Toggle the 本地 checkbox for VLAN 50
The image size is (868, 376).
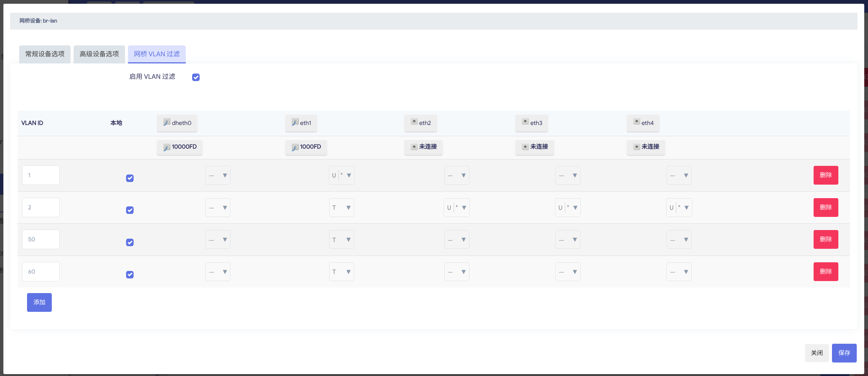tap(130, 242)
